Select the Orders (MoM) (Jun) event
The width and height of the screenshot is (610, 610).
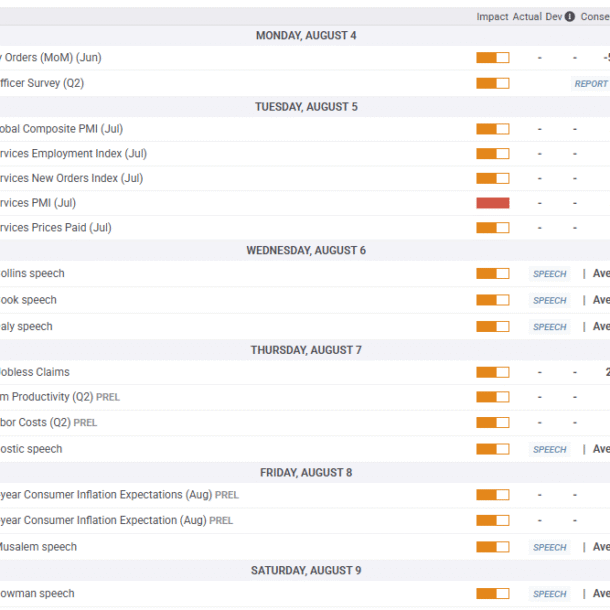pyautogui.click(x=51, y=58)
